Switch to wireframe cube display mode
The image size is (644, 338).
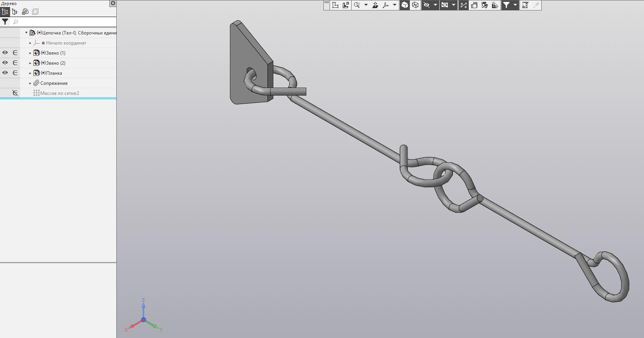(x=415, y=5)
